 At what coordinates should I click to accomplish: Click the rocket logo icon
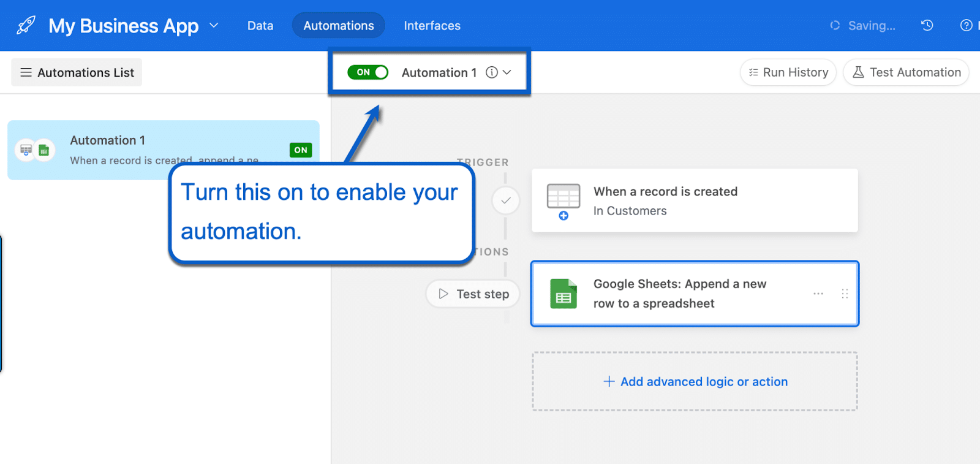tap(26, 26)
